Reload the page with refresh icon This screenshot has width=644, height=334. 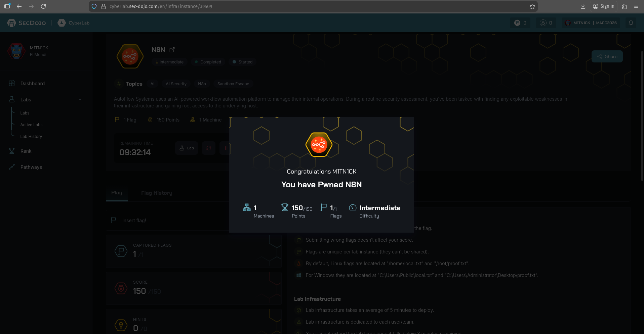pos(43,6)
